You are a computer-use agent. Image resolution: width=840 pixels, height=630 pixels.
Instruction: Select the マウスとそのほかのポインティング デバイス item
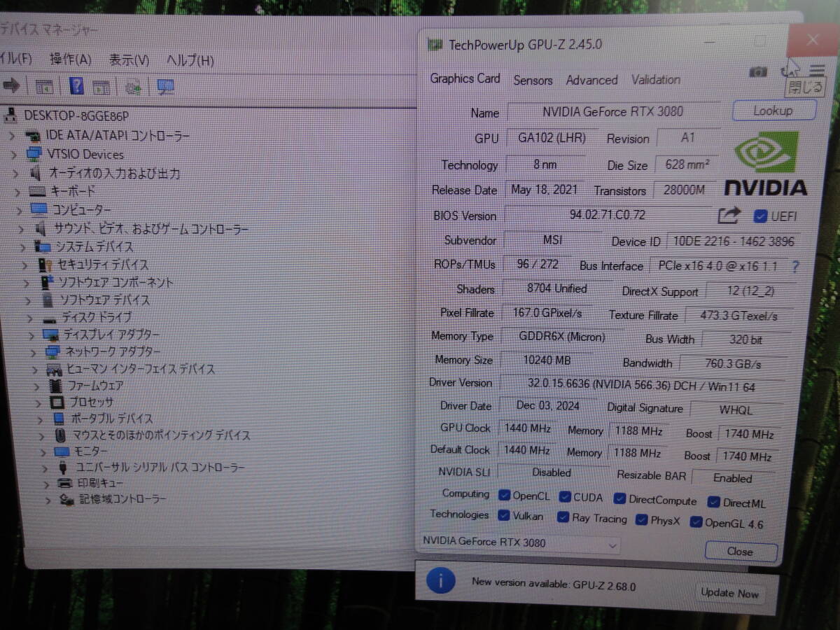pyautogui.click(x=162, y=435)
